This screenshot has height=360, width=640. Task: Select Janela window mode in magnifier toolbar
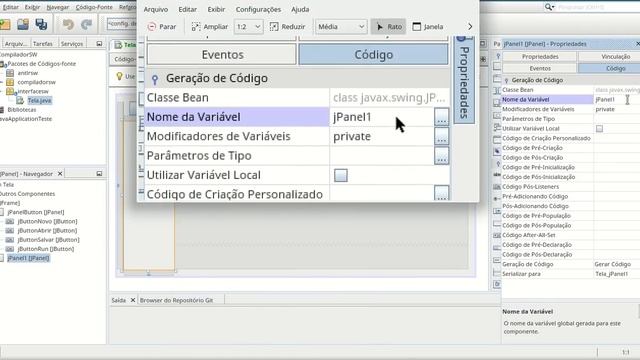point(427,27)
